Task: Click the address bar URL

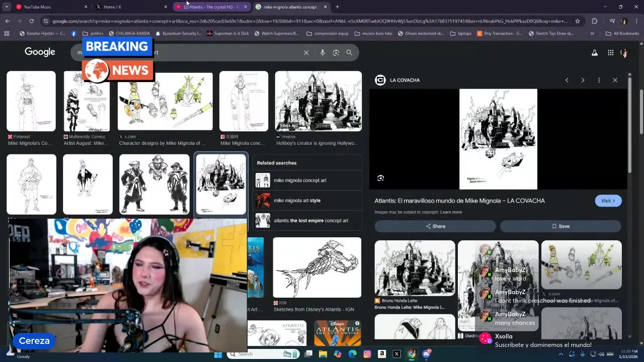Action: pos(309,21)
